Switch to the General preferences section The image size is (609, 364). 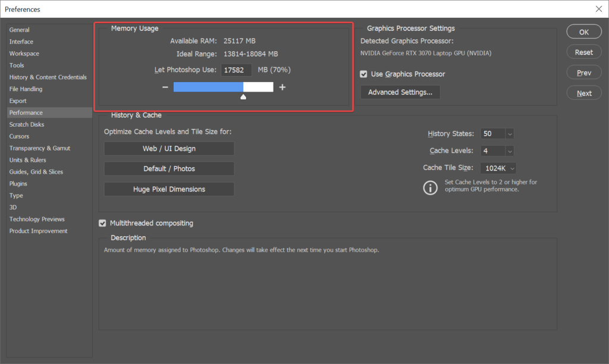[x=20, y=30]
